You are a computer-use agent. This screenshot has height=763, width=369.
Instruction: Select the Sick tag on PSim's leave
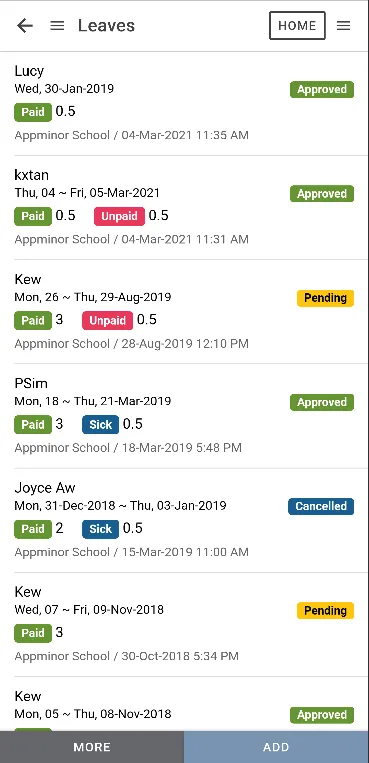(x=100, y=424)
